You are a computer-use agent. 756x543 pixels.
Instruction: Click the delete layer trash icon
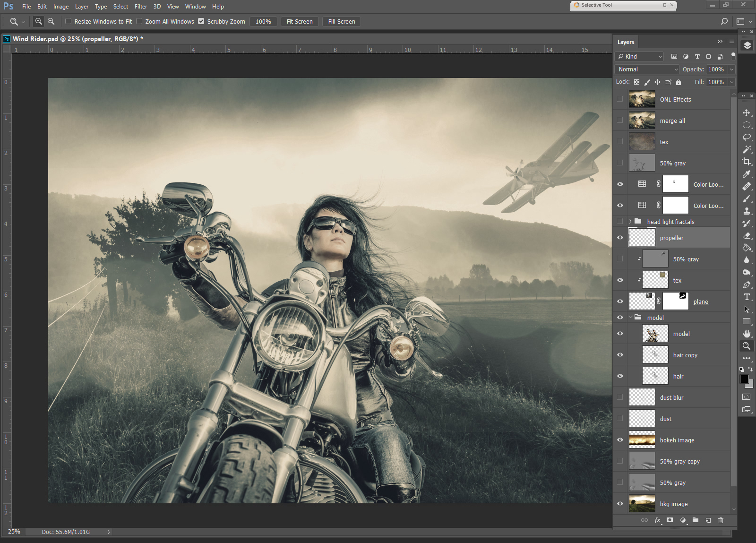click(x=721, y=520)
